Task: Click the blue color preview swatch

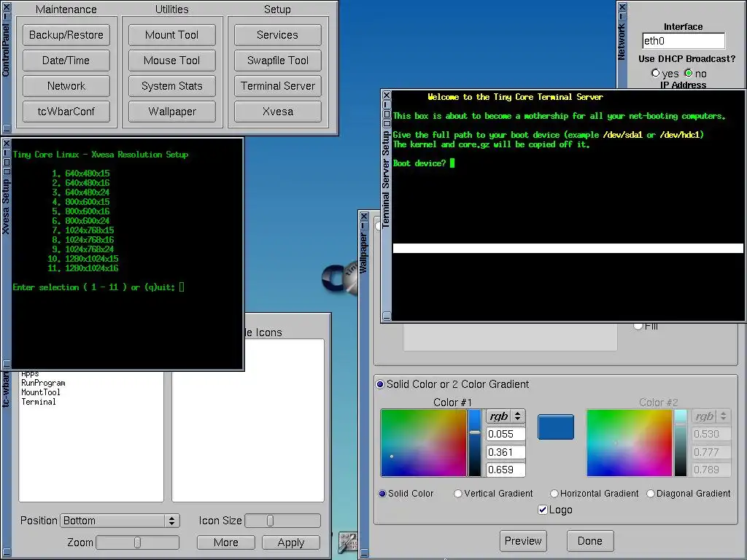Action: pyautogui.click(x=556, y=427)
